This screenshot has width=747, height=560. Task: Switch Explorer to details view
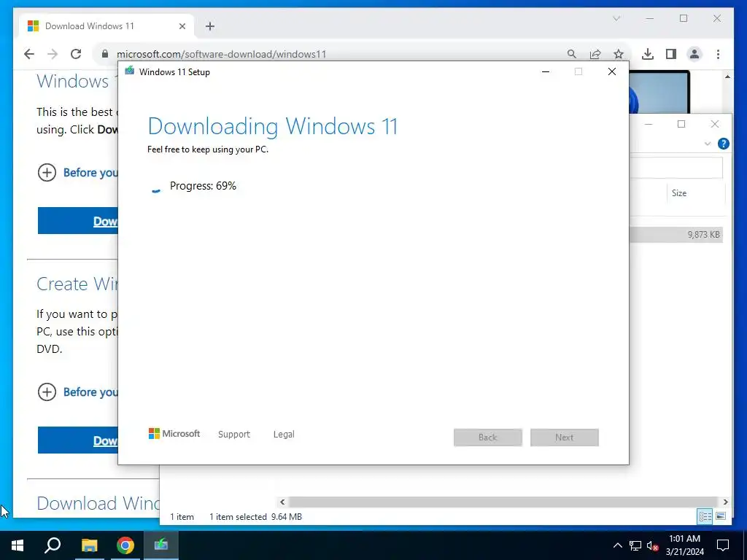pos(705,516)
